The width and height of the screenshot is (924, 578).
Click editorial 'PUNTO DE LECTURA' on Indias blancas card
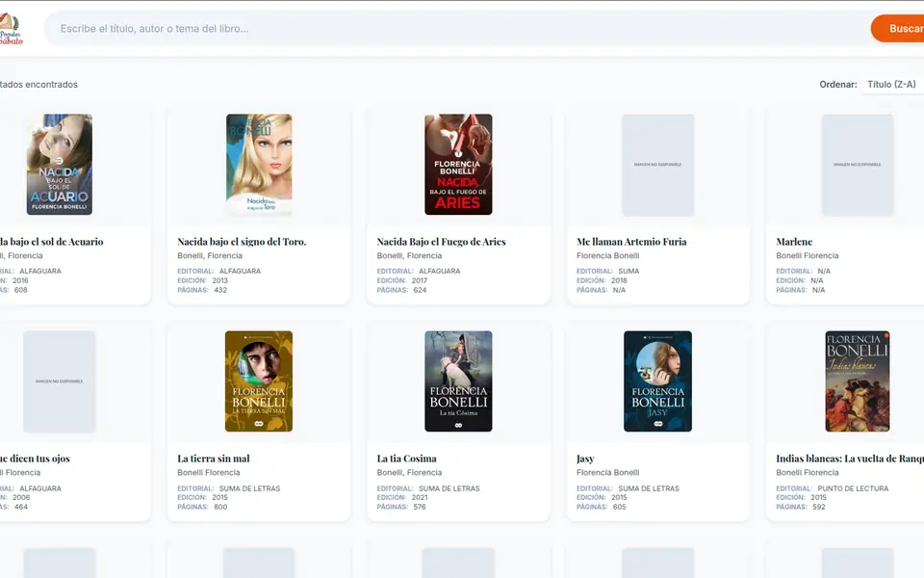coord(853,488)
